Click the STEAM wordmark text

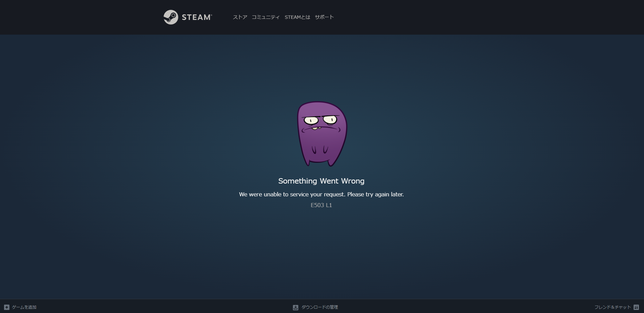pyautogui.click(x=197, y=17)
